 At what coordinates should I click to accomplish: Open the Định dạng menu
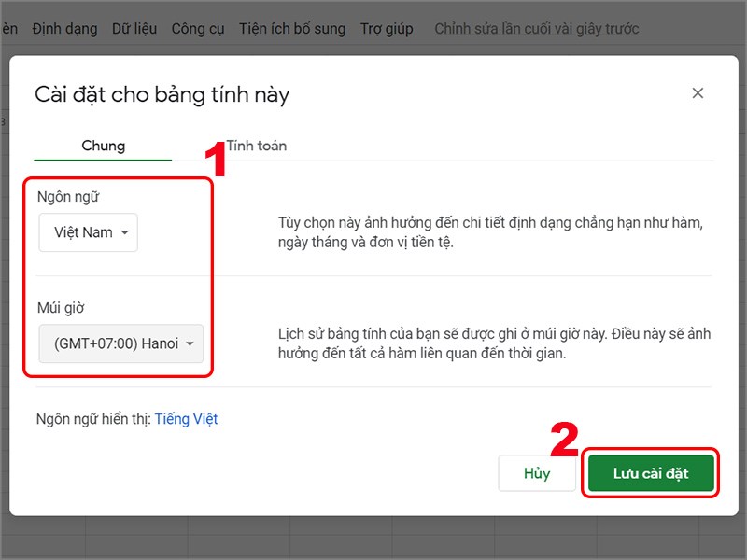click(66, 28)
